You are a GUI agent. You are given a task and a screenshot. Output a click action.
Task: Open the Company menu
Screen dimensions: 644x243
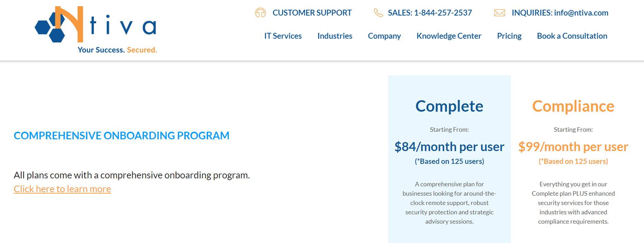point(384,36)
